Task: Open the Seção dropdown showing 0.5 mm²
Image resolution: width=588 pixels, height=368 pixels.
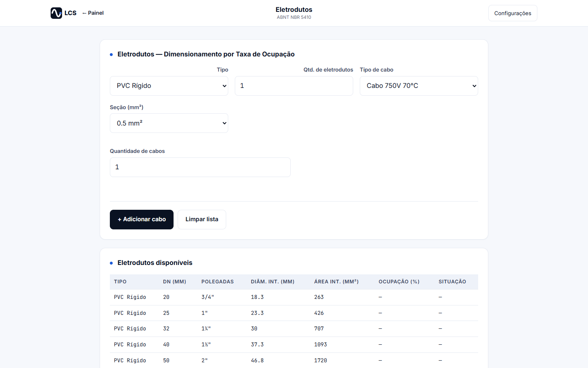Action: tap(169, 123)
